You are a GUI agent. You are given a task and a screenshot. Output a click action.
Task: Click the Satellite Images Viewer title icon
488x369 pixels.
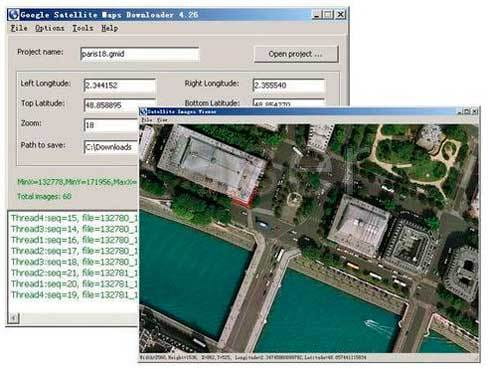143,112
